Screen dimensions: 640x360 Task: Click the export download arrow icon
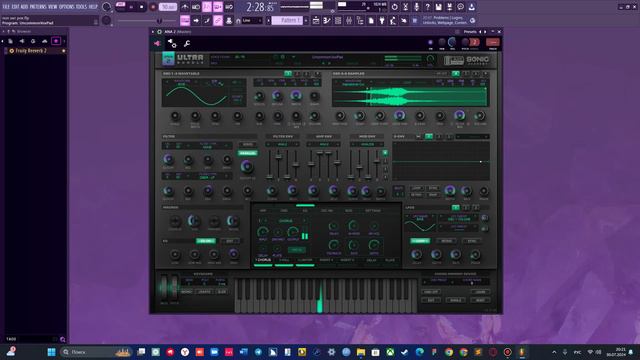pyautogui.click(x=471, y=7)
